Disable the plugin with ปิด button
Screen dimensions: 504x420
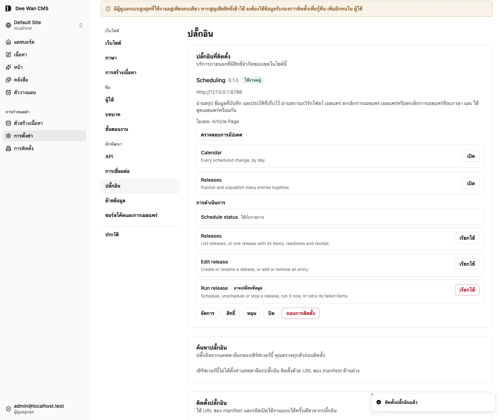[x=271, y=313]
